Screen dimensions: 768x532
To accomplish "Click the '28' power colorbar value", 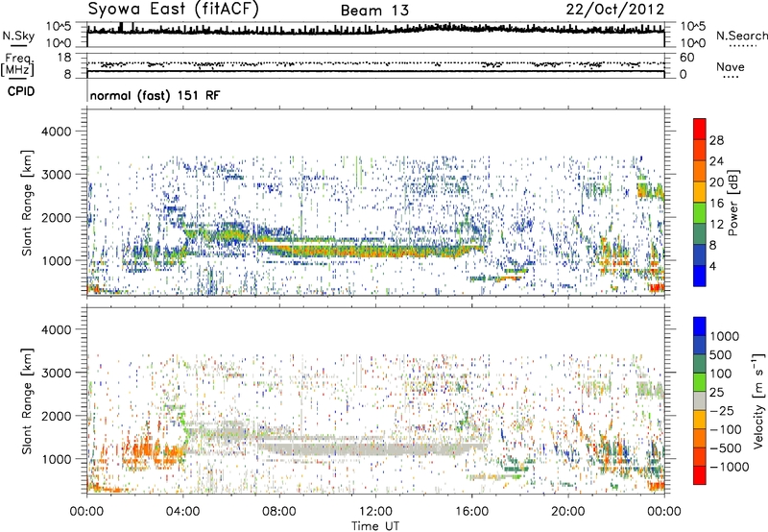I will (x=716, y=140).
